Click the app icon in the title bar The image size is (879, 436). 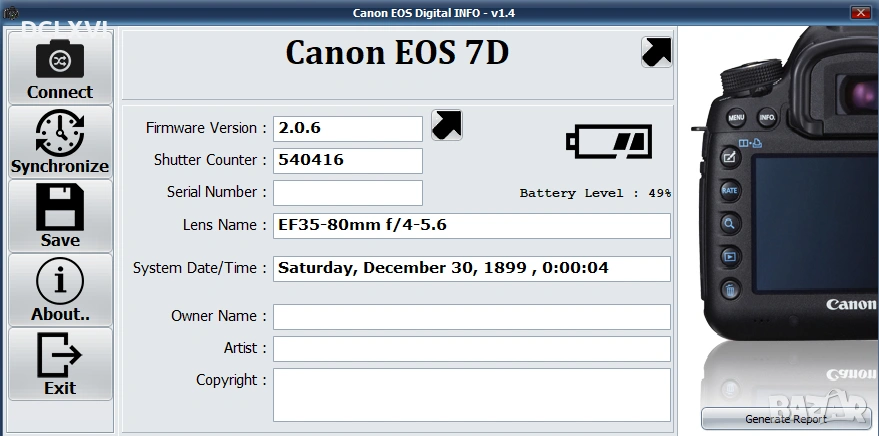(12, 13)
